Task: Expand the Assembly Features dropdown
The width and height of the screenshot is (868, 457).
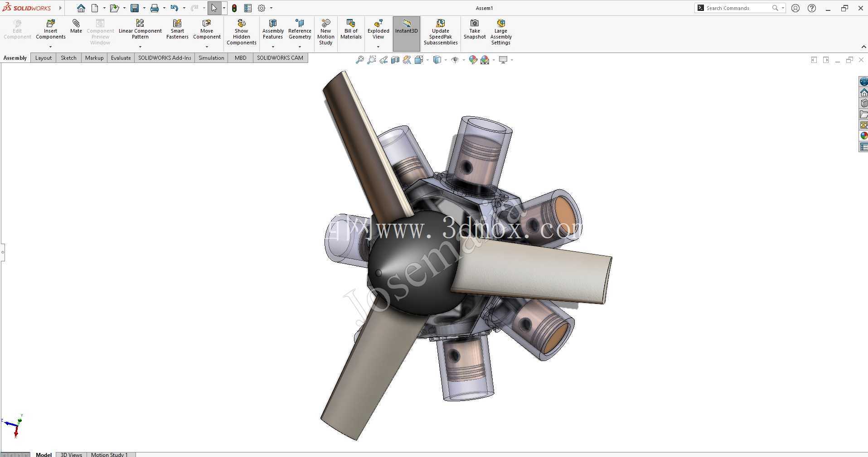Action: pyautogui.click(x=273, y=47)
